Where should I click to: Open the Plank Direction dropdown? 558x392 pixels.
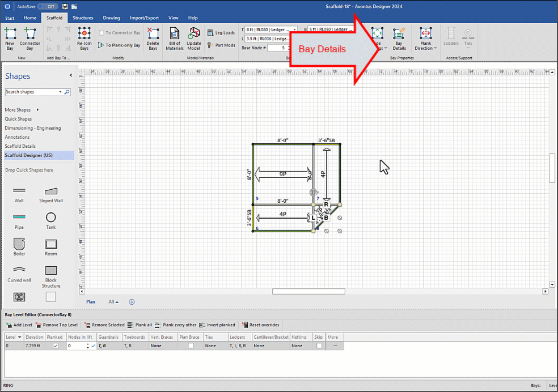pos(426,39)
